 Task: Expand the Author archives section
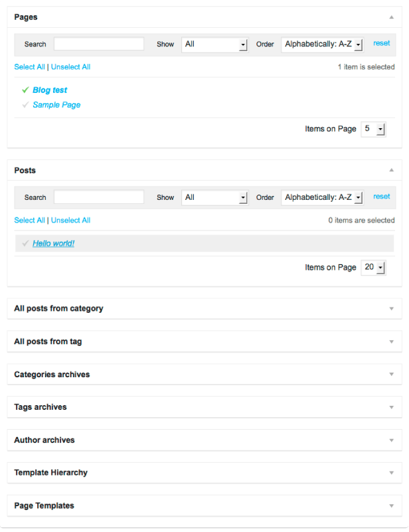click(x=391, y=440)
